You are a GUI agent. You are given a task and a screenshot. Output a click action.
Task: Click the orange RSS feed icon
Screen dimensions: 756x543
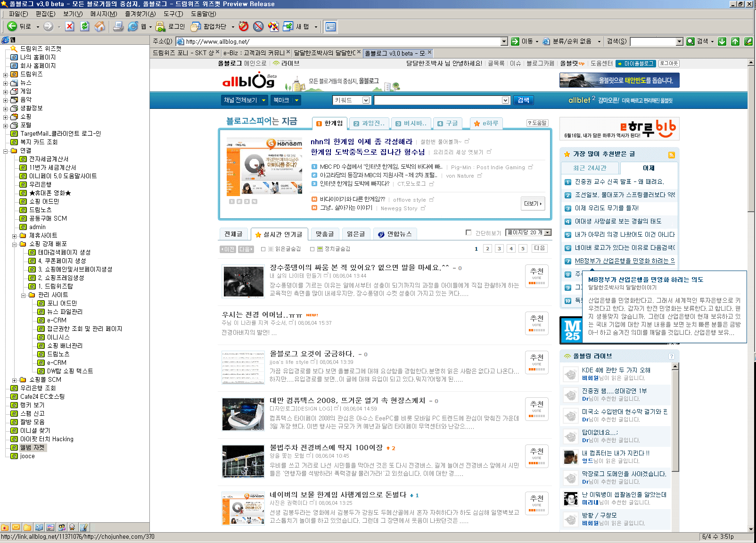[672, 155]
